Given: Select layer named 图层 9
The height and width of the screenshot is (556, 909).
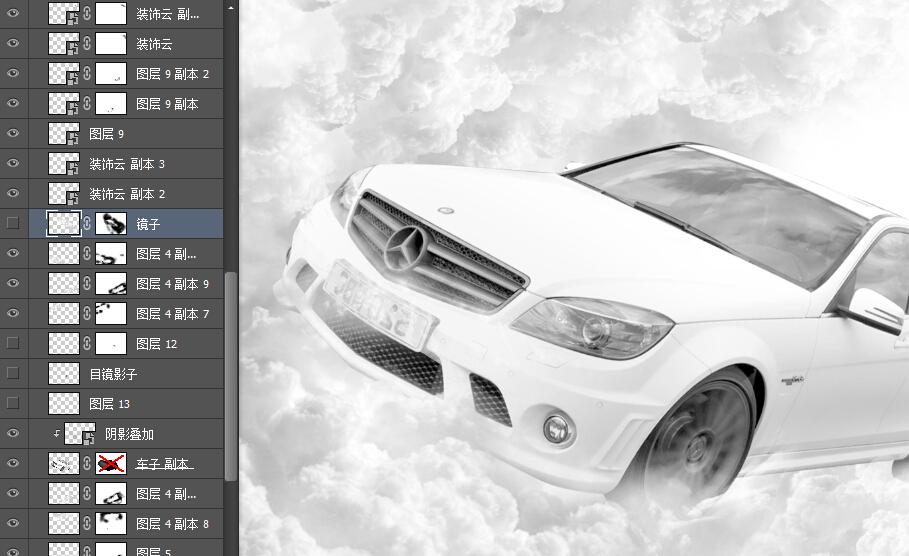Looking at the screenshot, I should (107, 134).
